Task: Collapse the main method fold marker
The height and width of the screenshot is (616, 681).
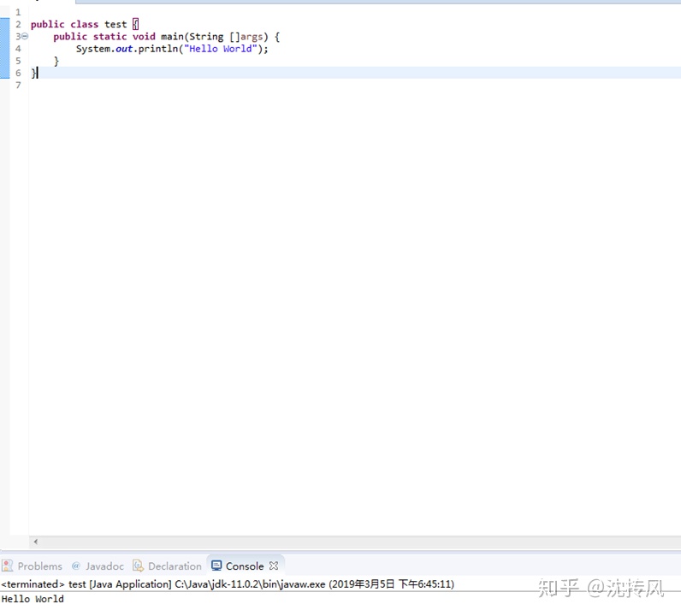Action: point(25,37)
